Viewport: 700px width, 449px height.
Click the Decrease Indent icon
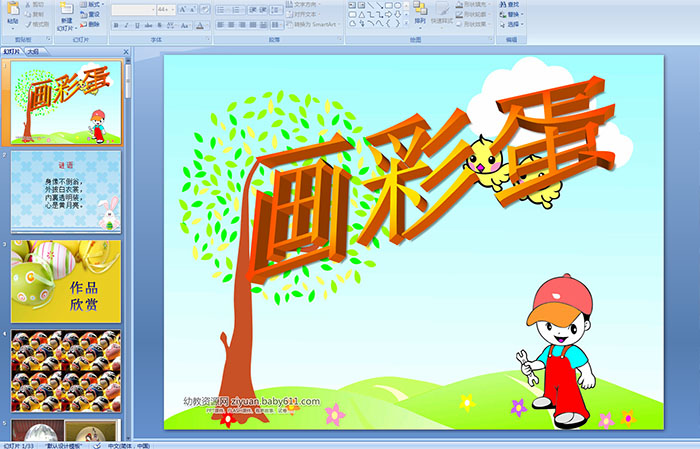[253, 9]
